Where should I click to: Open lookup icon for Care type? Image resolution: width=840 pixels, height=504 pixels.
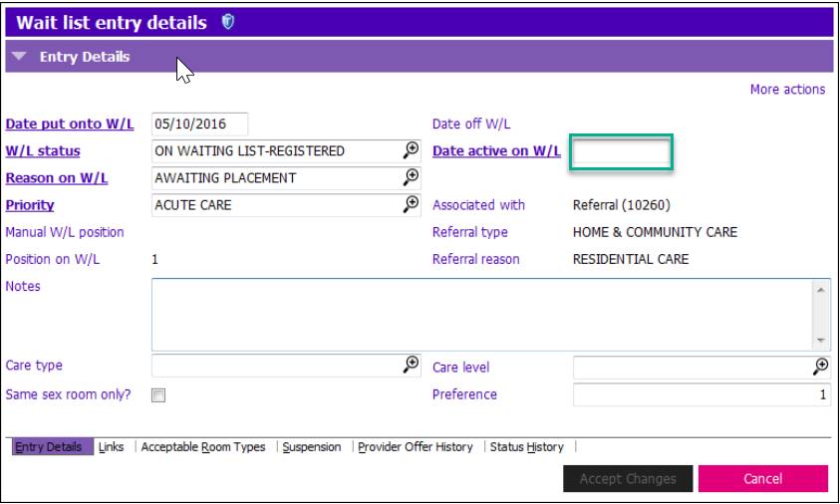click(x=411, y=365)
